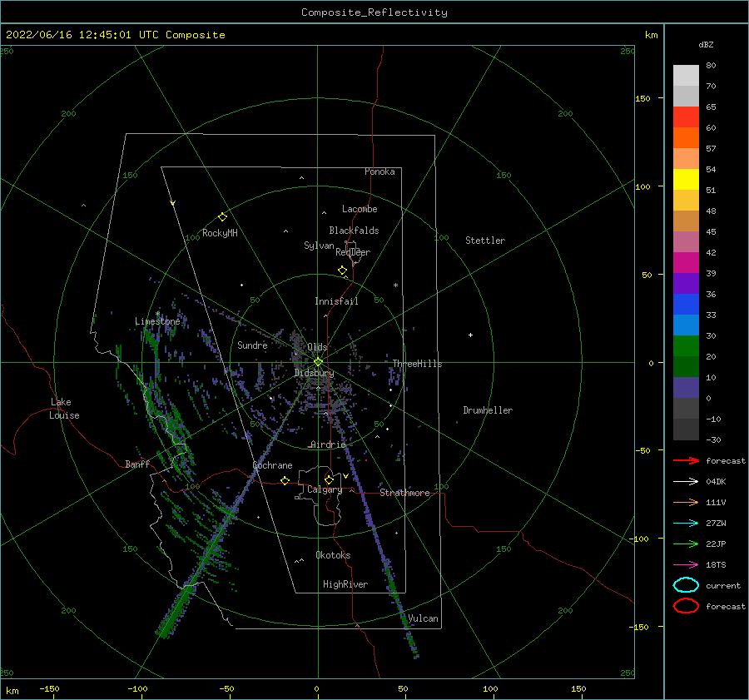Click the white plus marker east of ThreeHills
Image resolution: width=749 pixels, height=700 pixels.
pos(470,335)
